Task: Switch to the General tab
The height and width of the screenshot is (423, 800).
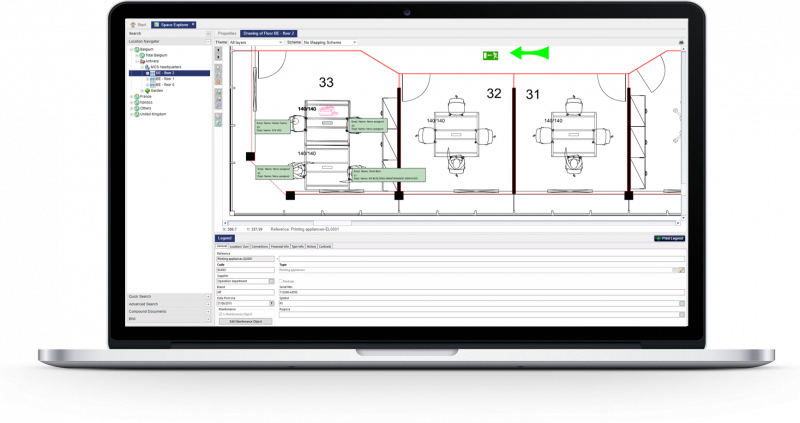Action: click(x=221, y=246)
